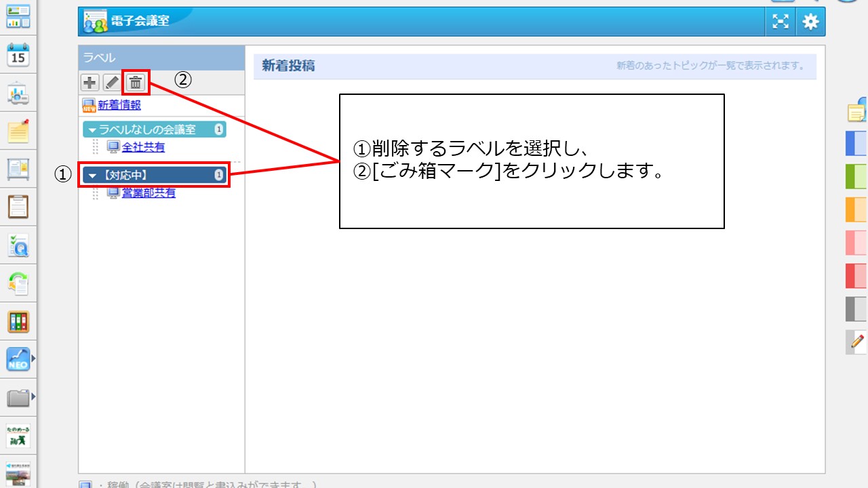Open the green runner logo sidebar icon
Screen dimensions: 868x488
pos(18,436)
